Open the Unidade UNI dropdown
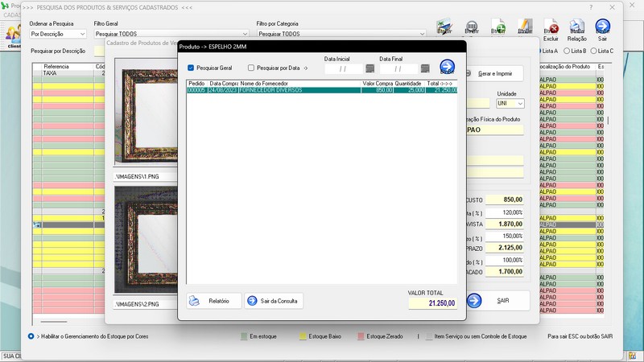 520,104
